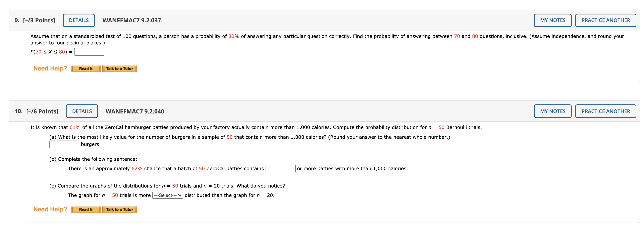Click the Need Help? text in question 9
The image size is (644, 241).
click(x=50, y=68)
